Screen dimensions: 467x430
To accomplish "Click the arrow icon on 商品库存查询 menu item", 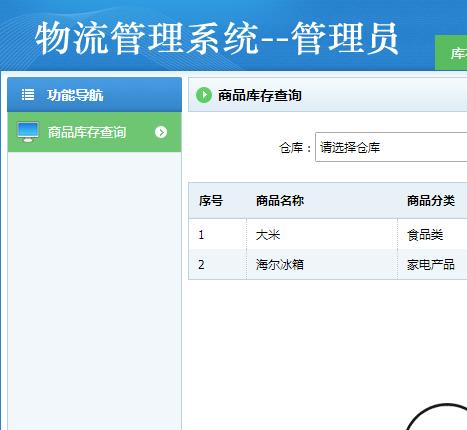I will coord(161,132).
